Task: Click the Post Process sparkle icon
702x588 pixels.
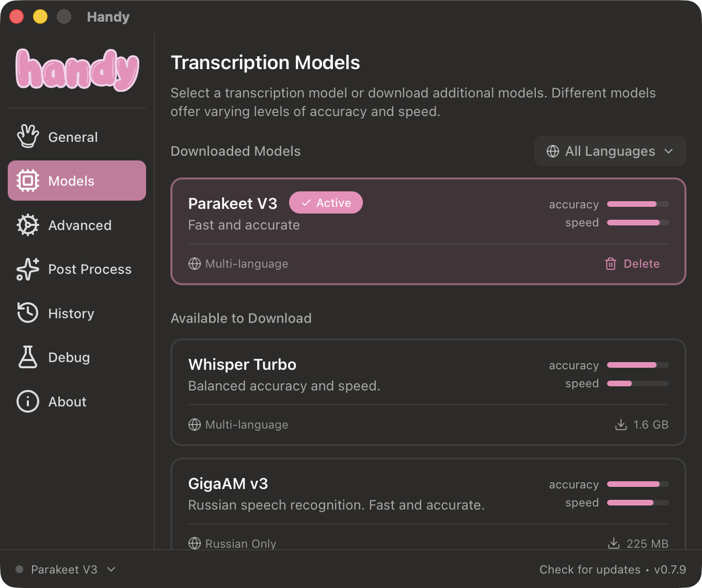Action: click(x=28, y=269)
